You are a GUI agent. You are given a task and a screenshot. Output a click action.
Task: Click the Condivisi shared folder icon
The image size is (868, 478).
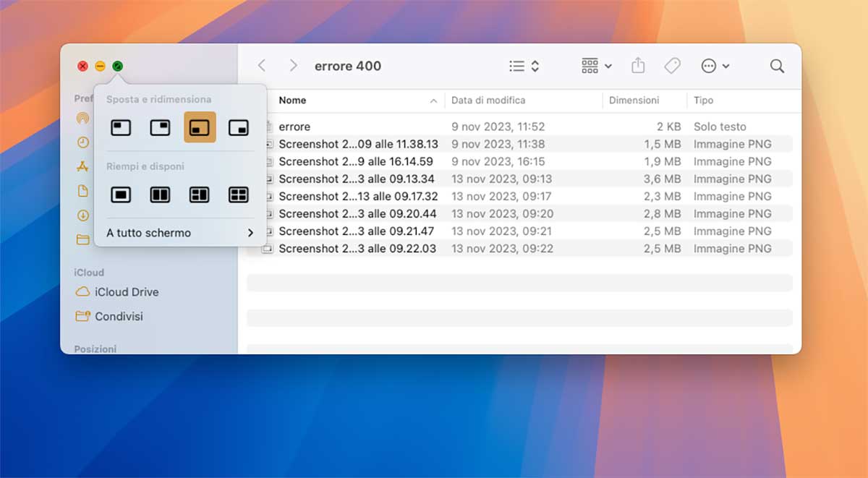[83, 317]
